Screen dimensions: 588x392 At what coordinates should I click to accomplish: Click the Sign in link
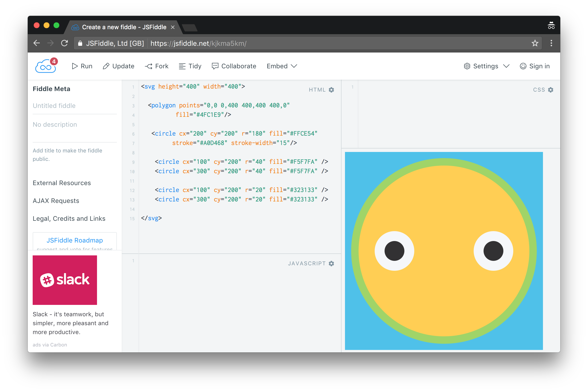535,66
